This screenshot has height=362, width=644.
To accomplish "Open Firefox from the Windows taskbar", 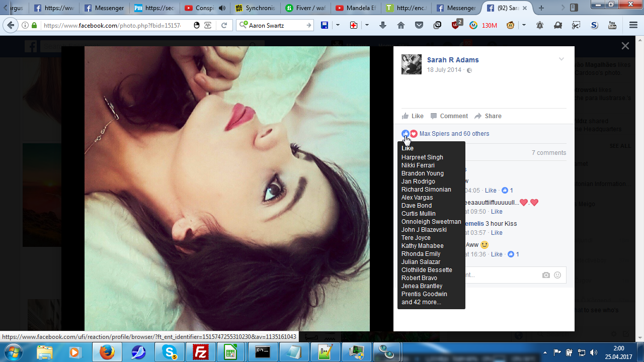I will [107, 352].
